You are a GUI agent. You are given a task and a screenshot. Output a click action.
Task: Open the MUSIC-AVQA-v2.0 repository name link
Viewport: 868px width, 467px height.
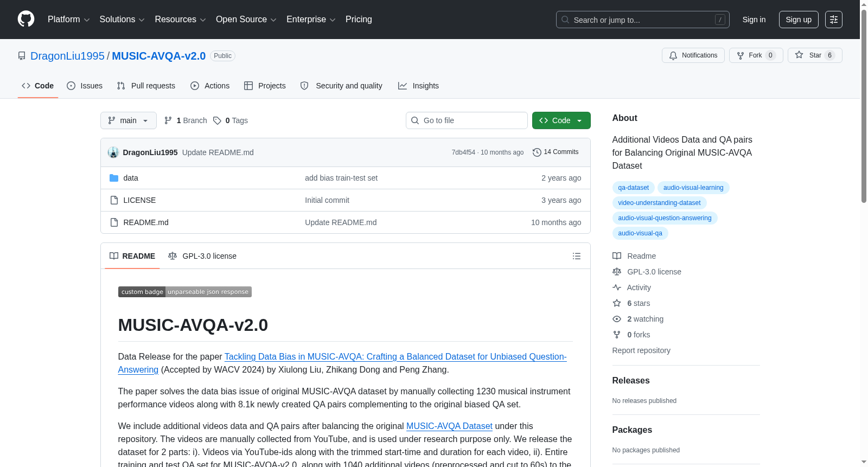(x=159, y=56)
